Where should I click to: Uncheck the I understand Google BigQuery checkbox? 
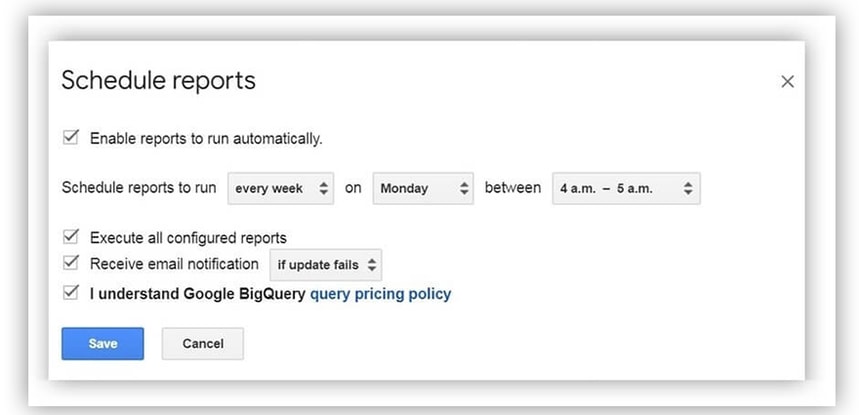71,294
